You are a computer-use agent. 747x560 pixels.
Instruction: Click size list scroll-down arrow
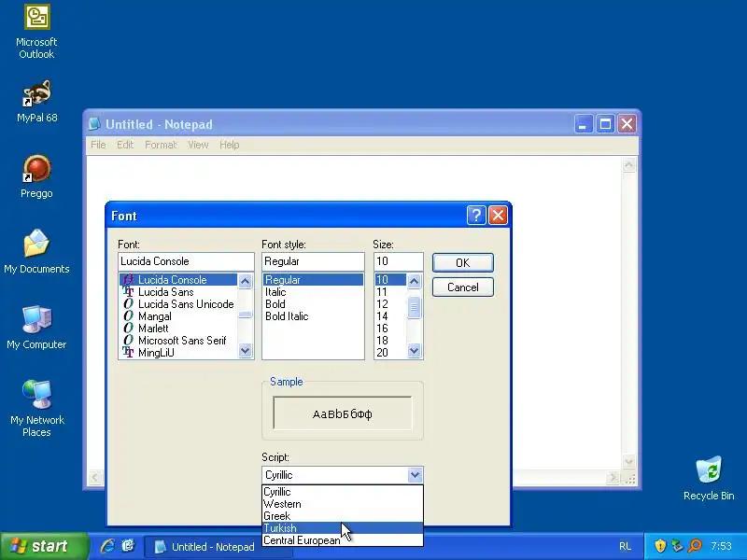(415, 351)
